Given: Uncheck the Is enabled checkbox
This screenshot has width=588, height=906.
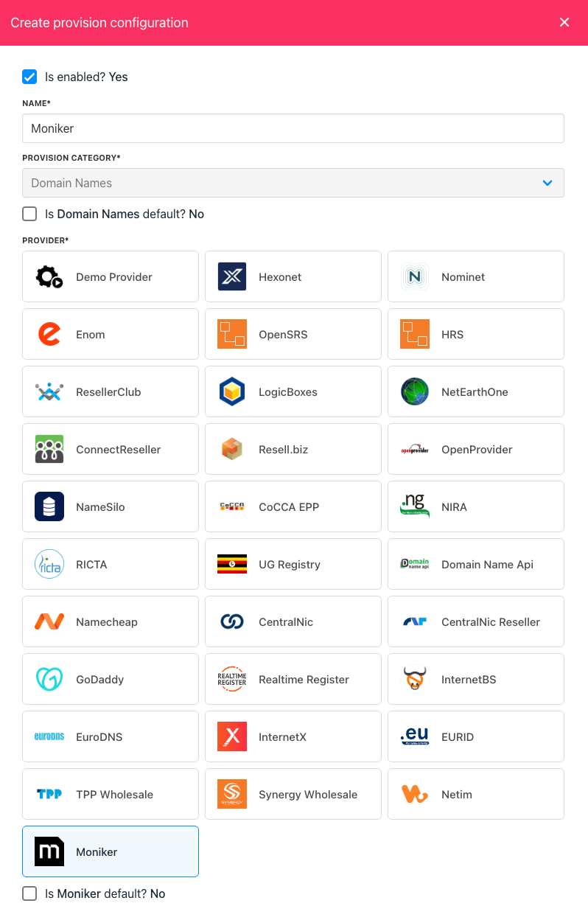Looking at the screenshot, I should [x=29, y=77].
